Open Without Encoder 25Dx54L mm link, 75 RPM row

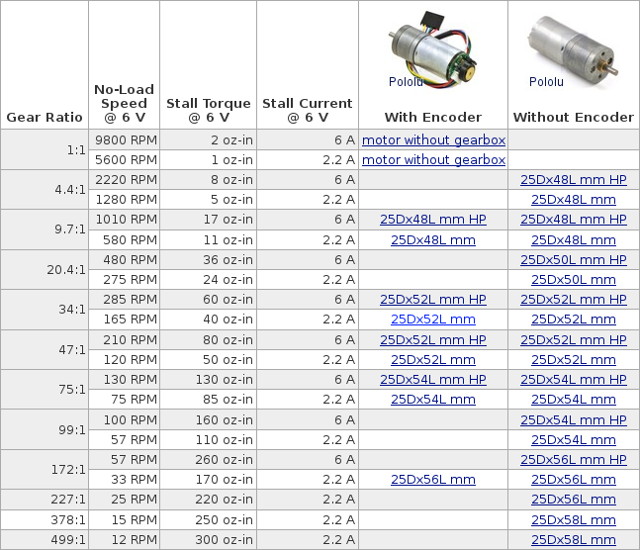point(573,399)
